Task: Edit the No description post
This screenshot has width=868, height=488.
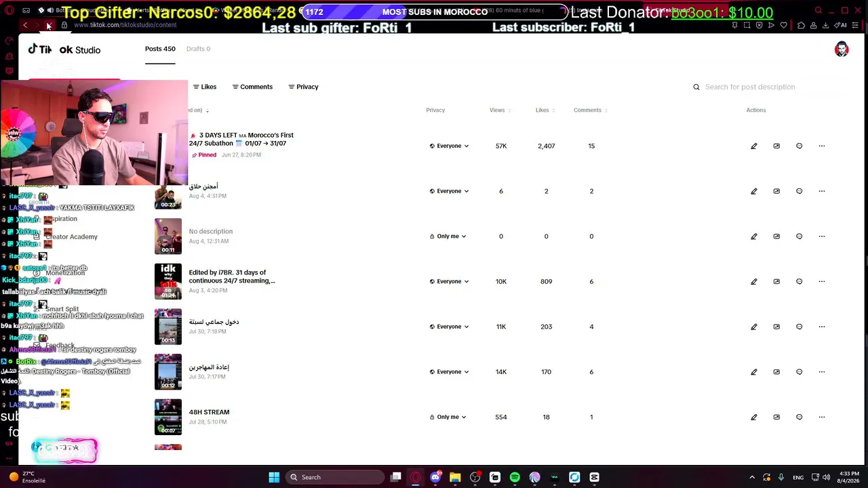Action: 753,237
